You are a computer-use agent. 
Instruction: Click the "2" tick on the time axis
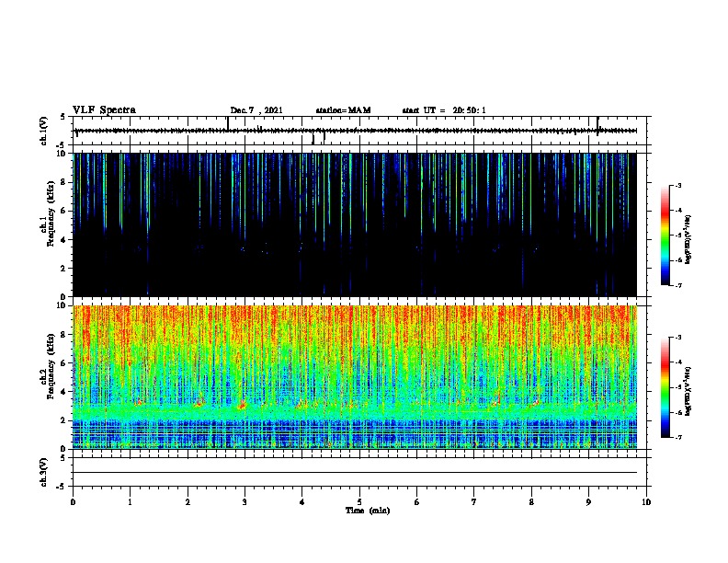(x=188, y=502)
